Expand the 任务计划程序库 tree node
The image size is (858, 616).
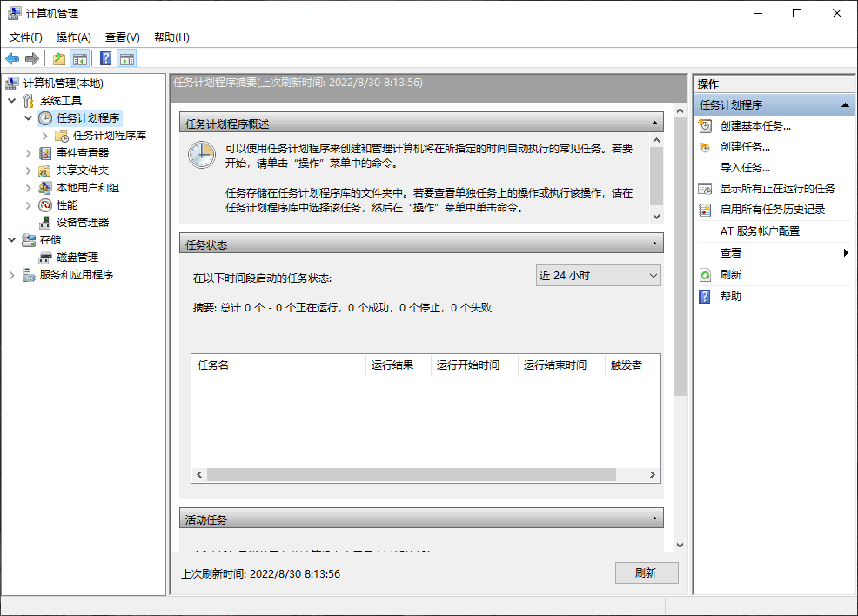(x=45, y=136)
